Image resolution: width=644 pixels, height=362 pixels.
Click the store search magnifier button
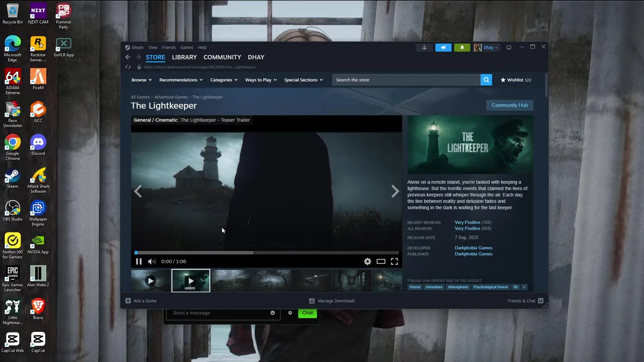pyautogui.click(x=486, y=80)
